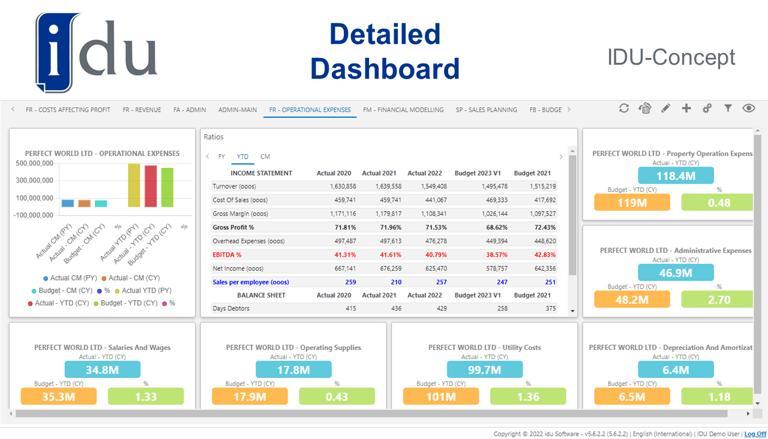Toggle Budget - YTD (CY) legend series
Screen dimensions: 768x439
(x=125, y=303)
